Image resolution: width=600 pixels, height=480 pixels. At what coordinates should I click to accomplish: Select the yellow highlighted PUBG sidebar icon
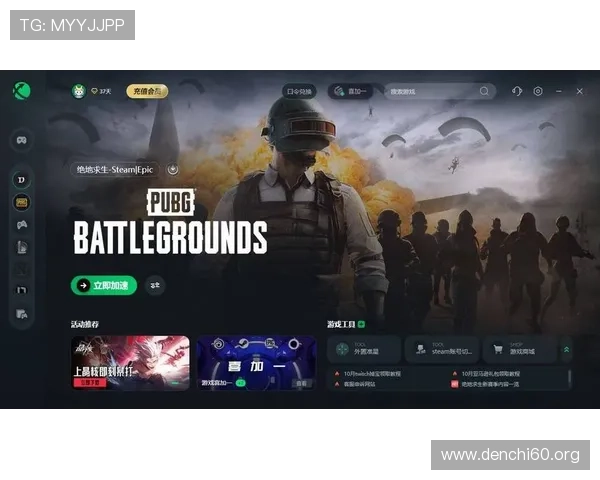click(22, 202)
